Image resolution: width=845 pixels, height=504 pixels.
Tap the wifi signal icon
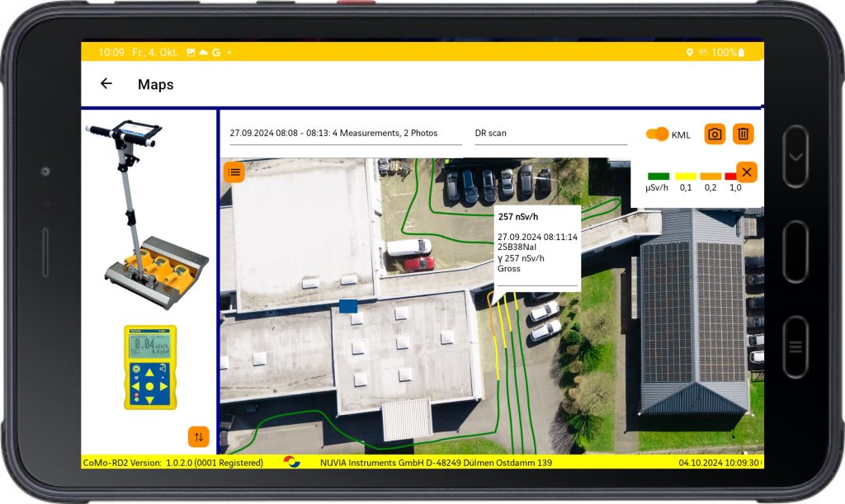click(703, 52)
